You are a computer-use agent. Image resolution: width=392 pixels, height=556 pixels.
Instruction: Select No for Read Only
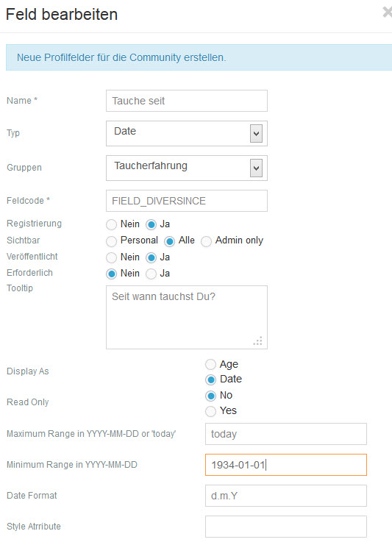point(211,396)
